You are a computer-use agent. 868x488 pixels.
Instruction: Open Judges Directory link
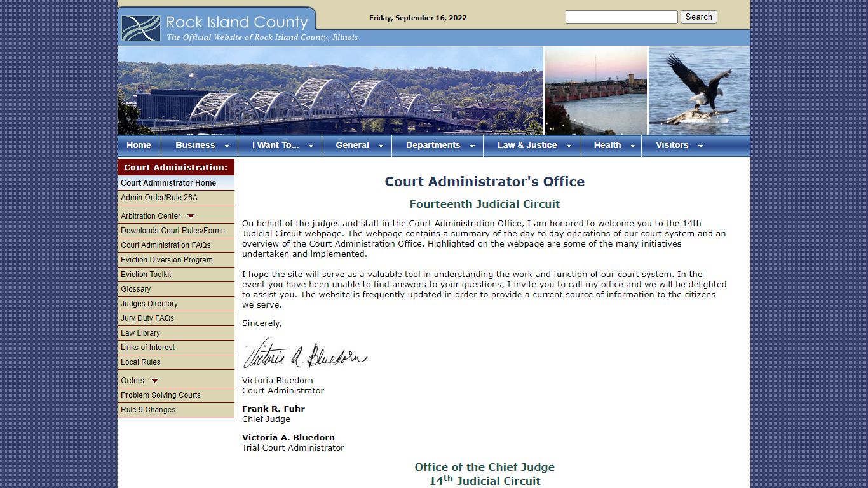[x=176, y=304]
